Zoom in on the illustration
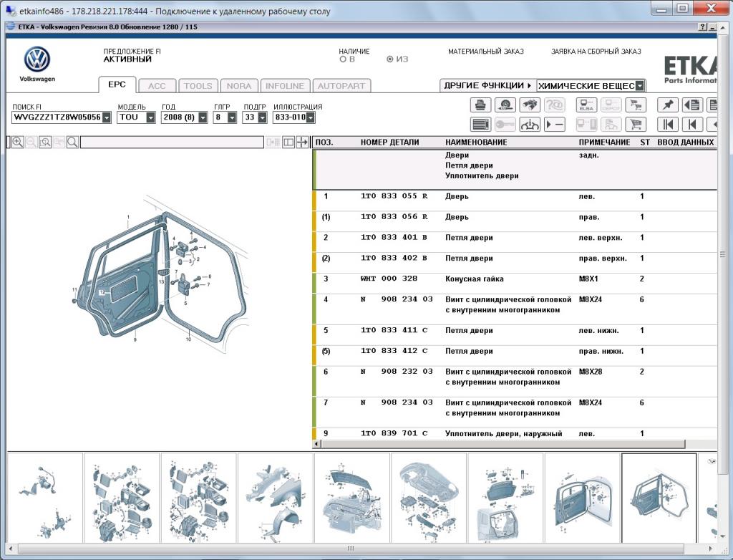Viewport: 733px width, 560px height. click(18, 143)
